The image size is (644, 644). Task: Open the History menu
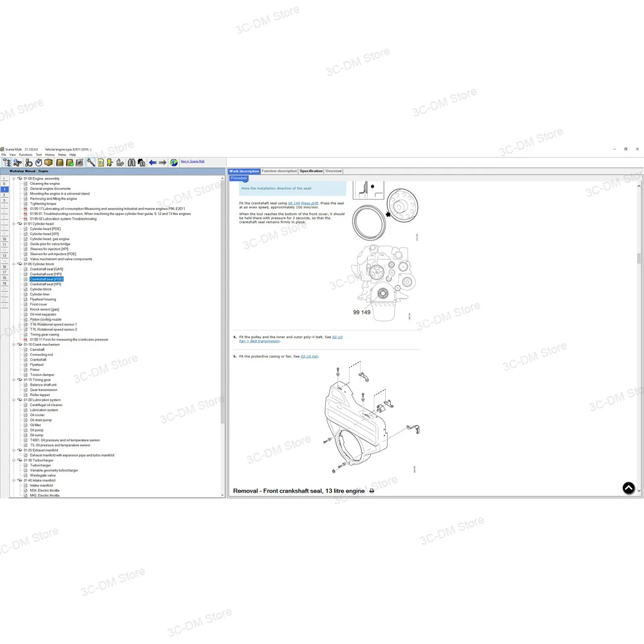pyautogui.click(x=50, y=155)
